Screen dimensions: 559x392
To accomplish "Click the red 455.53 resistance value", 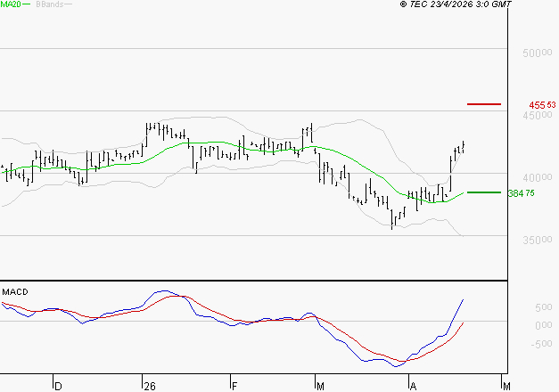I will point(542,105).
